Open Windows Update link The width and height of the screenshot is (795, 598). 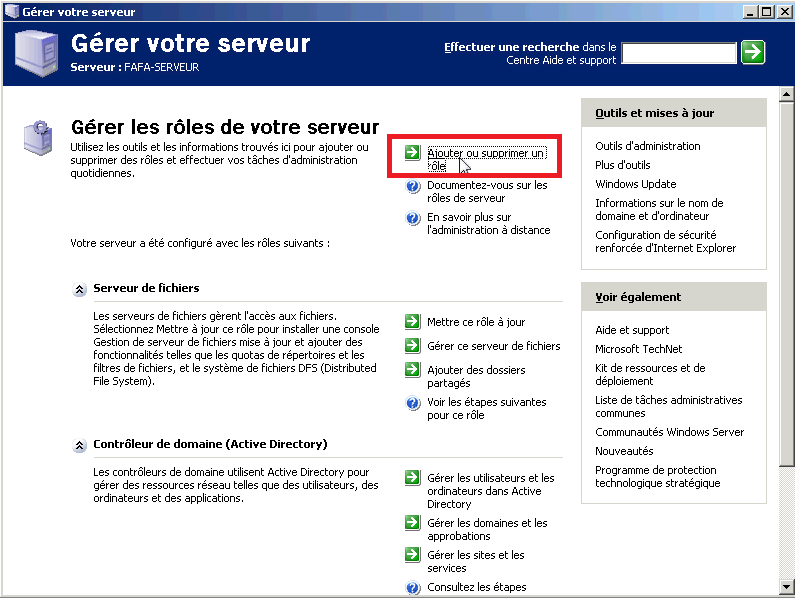(x=636, y=184)
